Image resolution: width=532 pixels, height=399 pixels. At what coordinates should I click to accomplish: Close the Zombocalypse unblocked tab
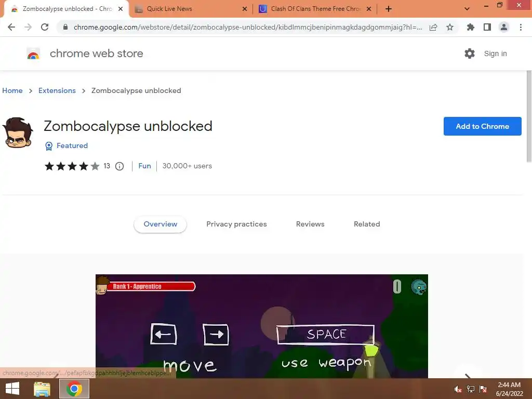(x=121, y=9)
